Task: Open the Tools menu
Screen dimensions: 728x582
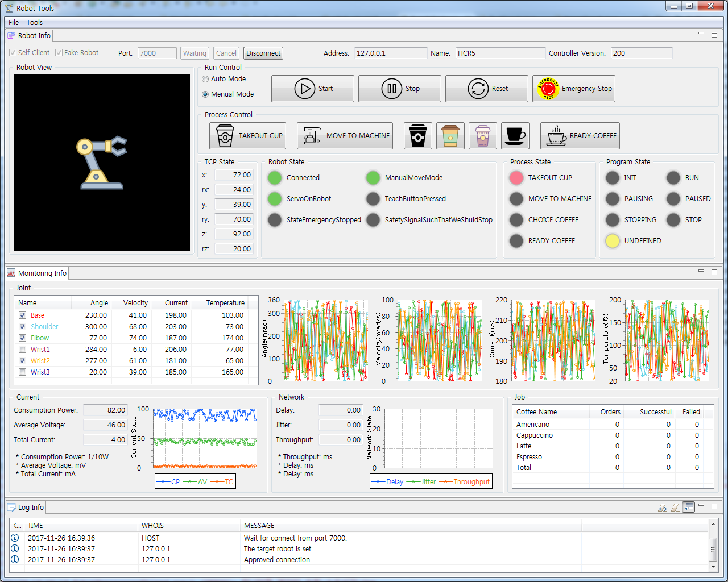Action: pyautogui.click(x=35, y=23)
